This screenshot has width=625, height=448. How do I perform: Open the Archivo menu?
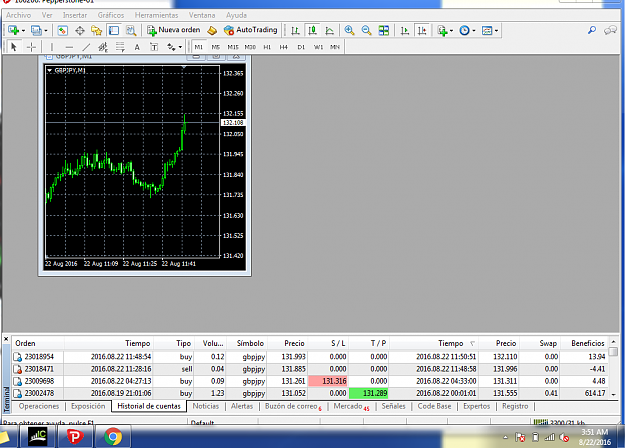click(x=18, y=15)
